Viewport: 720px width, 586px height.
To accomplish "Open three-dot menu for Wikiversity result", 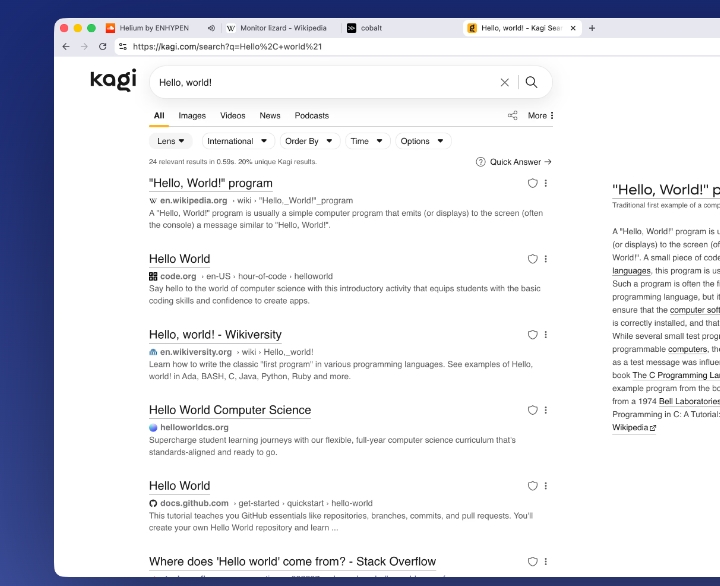I will pos(546,335).
